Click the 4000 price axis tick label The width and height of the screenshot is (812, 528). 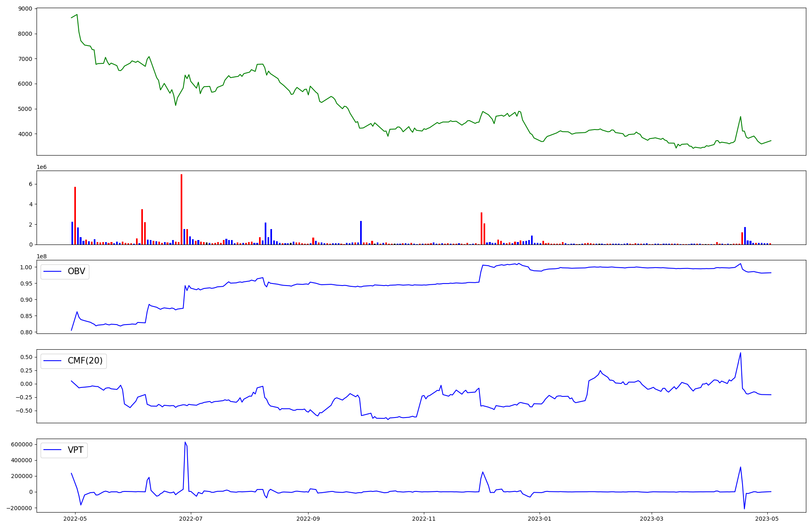(25, 134)
